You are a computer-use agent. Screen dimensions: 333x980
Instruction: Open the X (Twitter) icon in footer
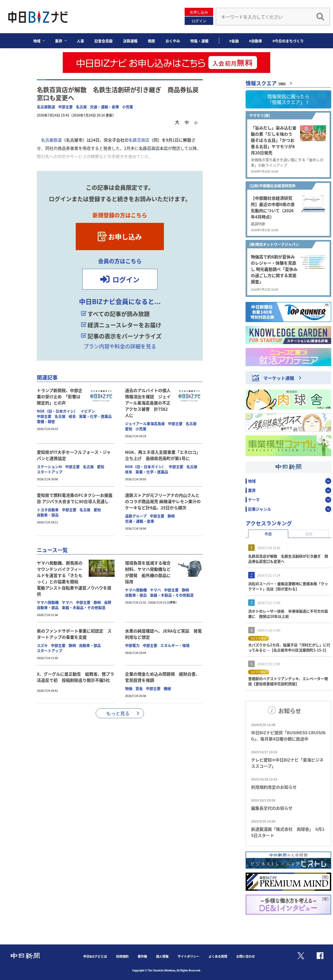[x=301, y=956]
